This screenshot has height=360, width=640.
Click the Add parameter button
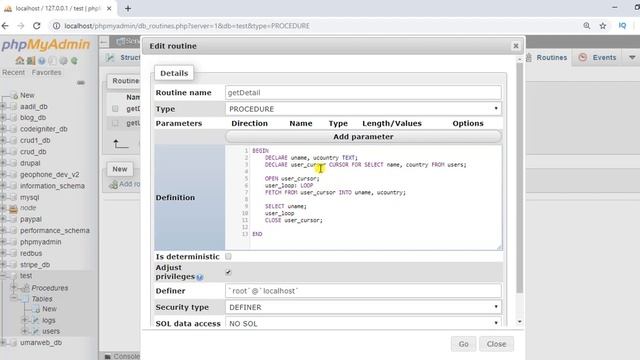pos(363,137)
